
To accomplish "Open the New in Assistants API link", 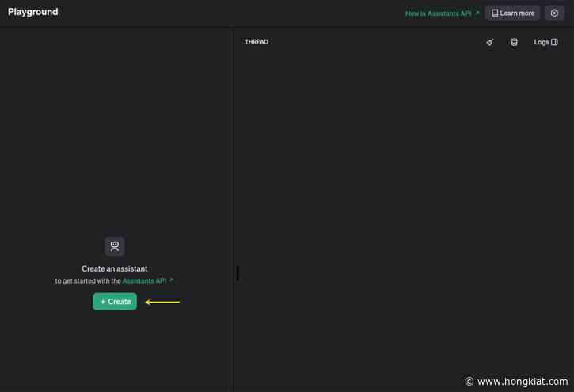I will 443,13.
